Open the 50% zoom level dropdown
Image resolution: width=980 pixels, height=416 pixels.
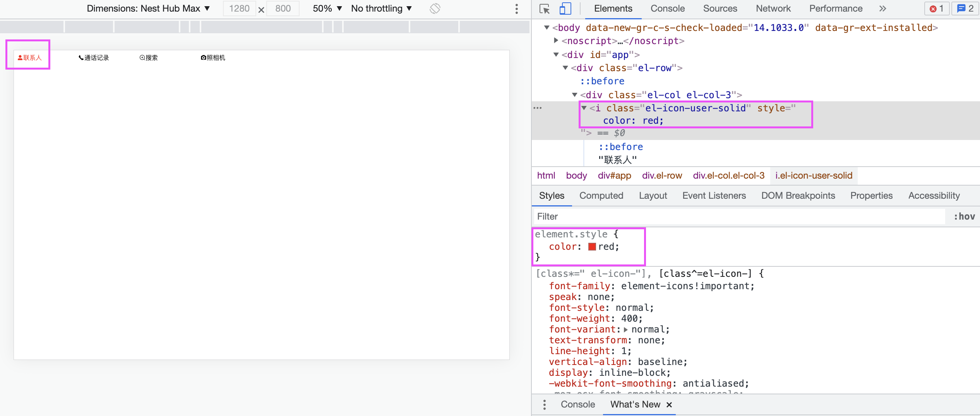point(327,9)
